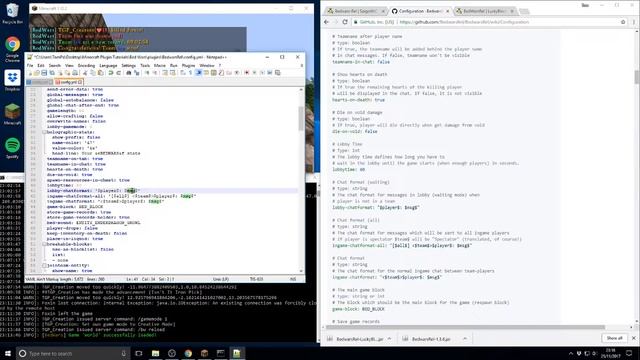Select the Minecraft desktop icon
The width and height of the screenshot is (640, 360).
click(12, 114)
